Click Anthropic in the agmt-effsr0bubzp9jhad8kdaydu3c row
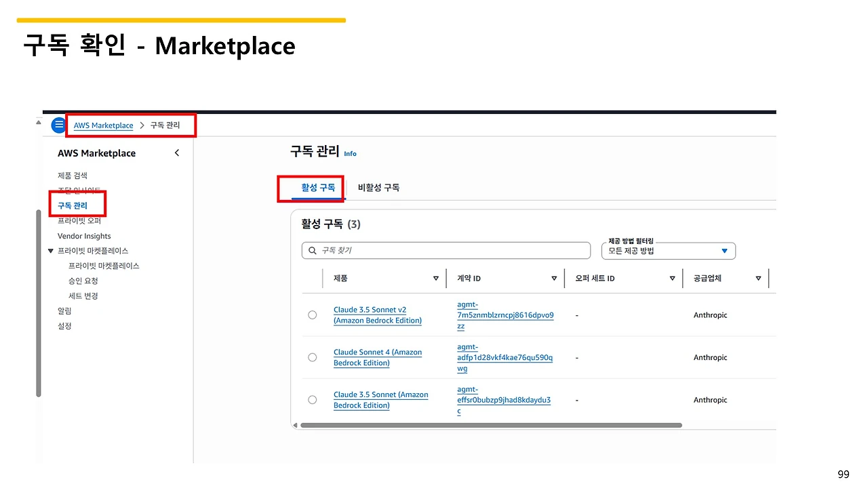Viewport: 868px width, 488px height. point(710,400)
